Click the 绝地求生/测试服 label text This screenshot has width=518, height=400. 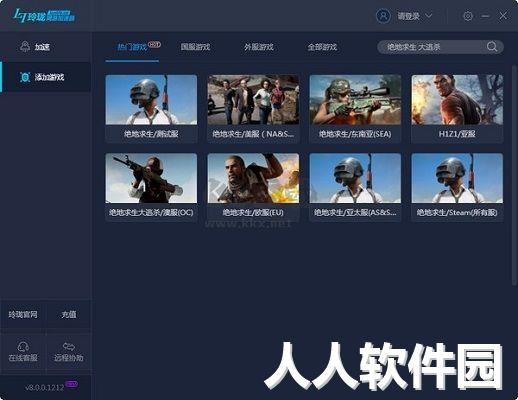pos(151,134)
